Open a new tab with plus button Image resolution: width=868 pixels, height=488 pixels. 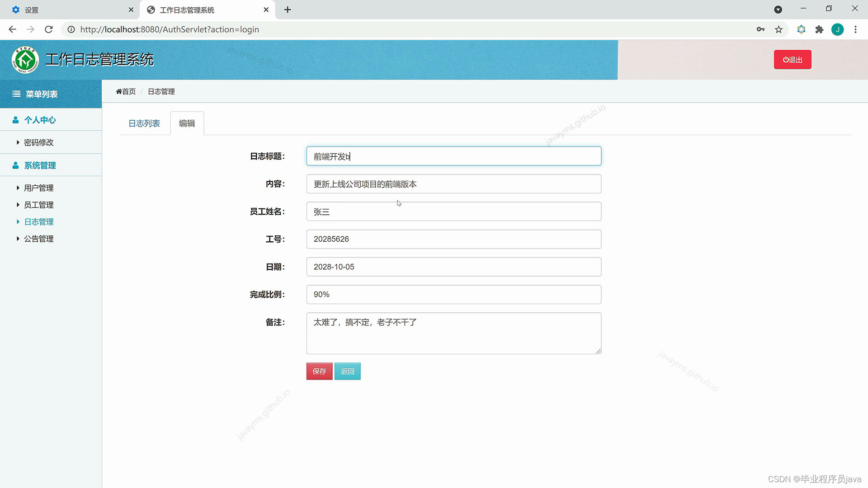point(288,9)
